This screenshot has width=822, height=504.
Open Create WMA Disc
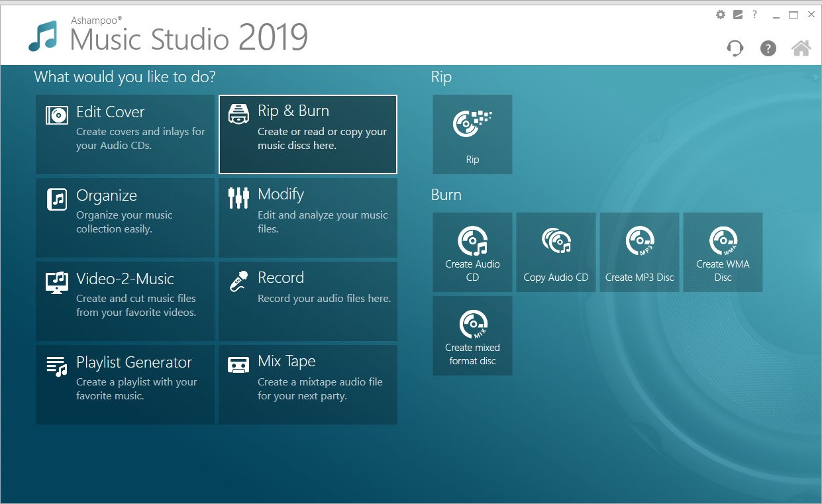pyautogui.click(x=722, y=252)
